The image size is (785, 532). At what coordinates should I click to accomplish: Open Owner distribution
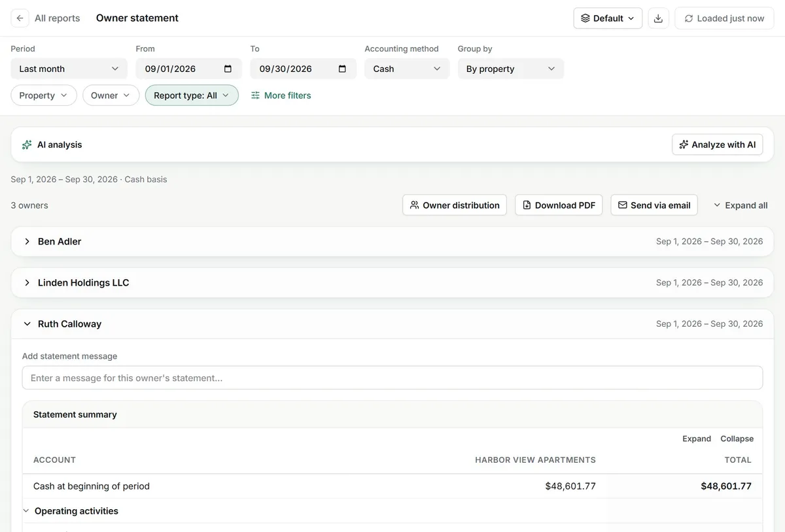[x=455, y=205]
